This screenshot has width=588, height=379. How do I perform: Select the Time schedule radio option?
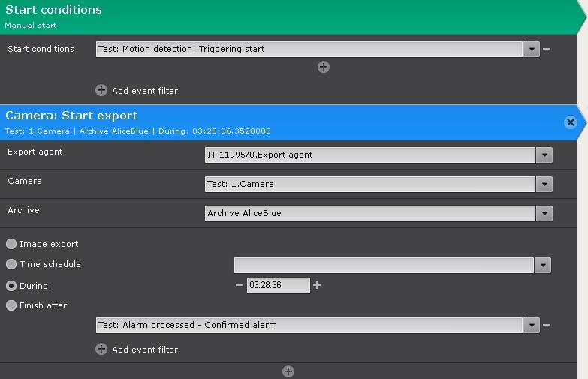coord(11,264)
